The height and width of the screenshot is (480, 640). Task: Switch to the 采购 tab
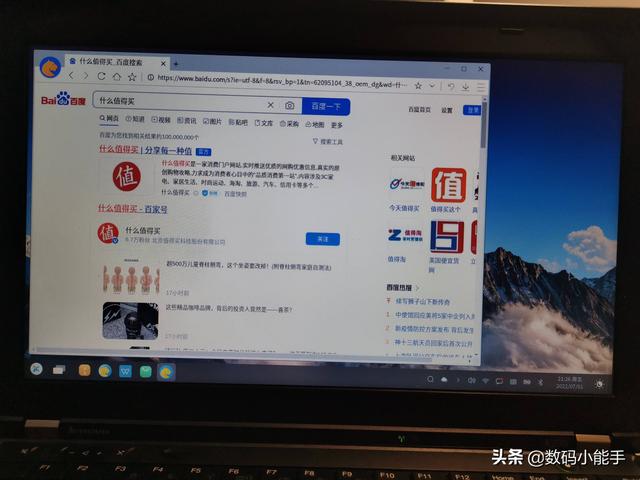pyautogui.click(x=289, y=124)
